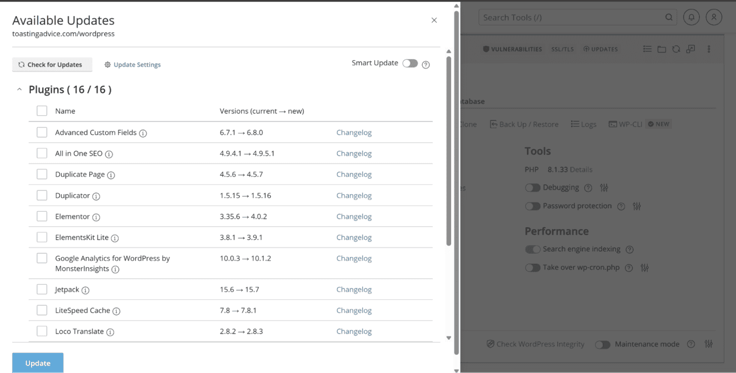This screenshot has height=373, width=736.
Task: Click Check WordPress Integrity link
Action: pyautogui.click(x=535, y=344)
